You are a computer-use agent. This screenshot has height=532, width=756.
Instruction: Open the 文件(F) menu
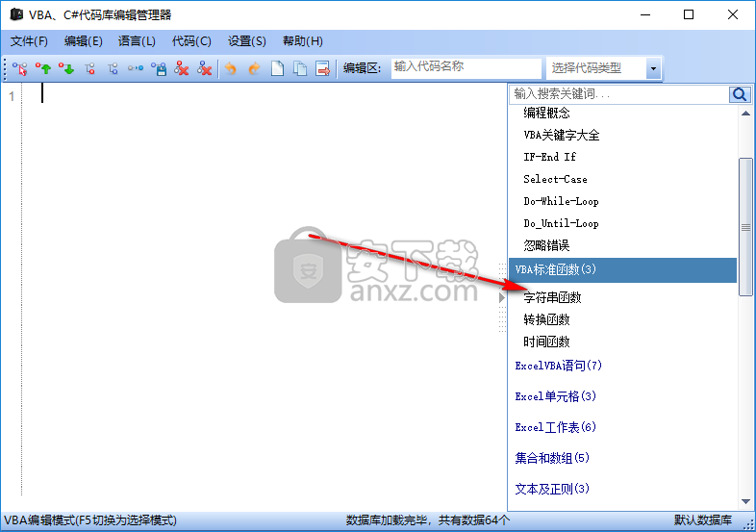pyautogui.click(x=29, y=41)
